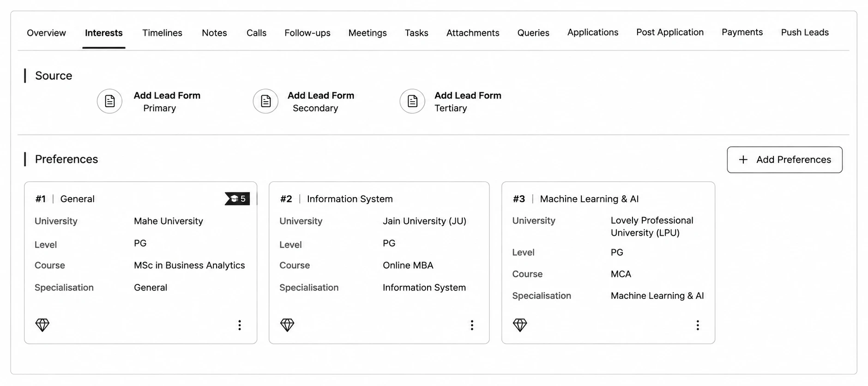The image size is (868, 386).
Task: Go to the Queries tab
Action: pyautogui.click(x=533, y=33)
